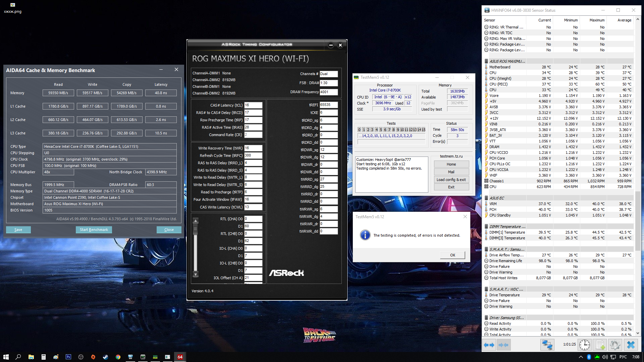Show hidden system tray icons chevron
The height and width of the screenshot is (362, 644).
(x=581, y=357)
